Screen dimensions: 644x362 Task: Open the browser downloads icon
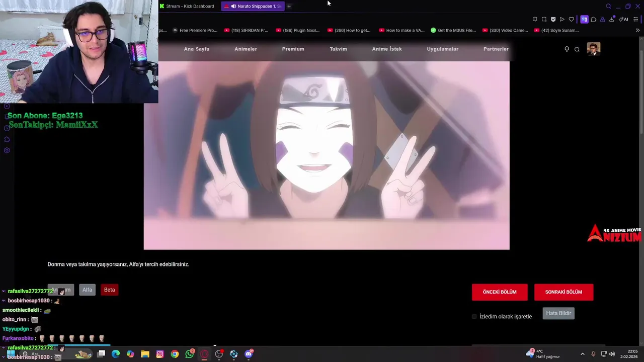pos(612,19)
